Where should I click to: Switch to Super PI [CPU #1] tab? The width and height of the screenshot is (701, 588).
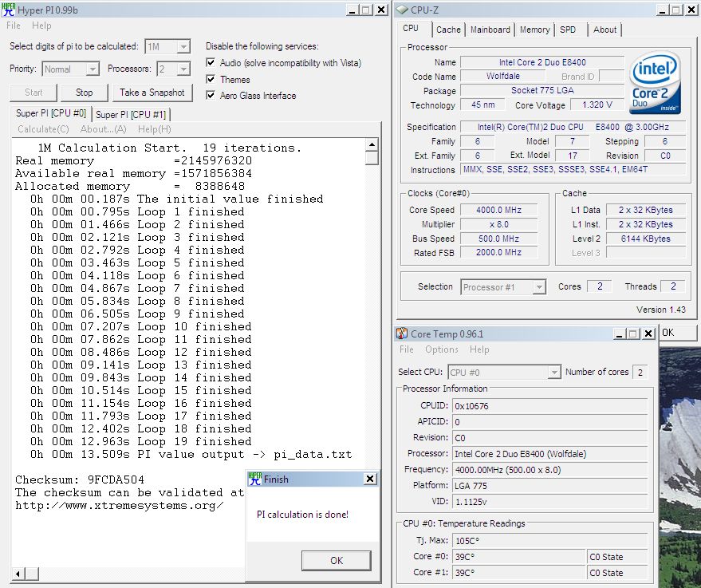pyautogui.click(x=131, y=114)
